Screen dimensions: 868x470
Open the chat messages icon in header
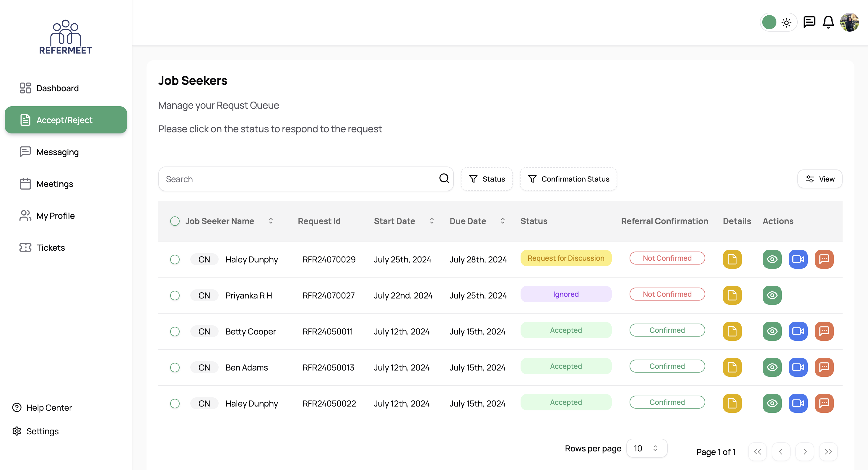[809, 22]
